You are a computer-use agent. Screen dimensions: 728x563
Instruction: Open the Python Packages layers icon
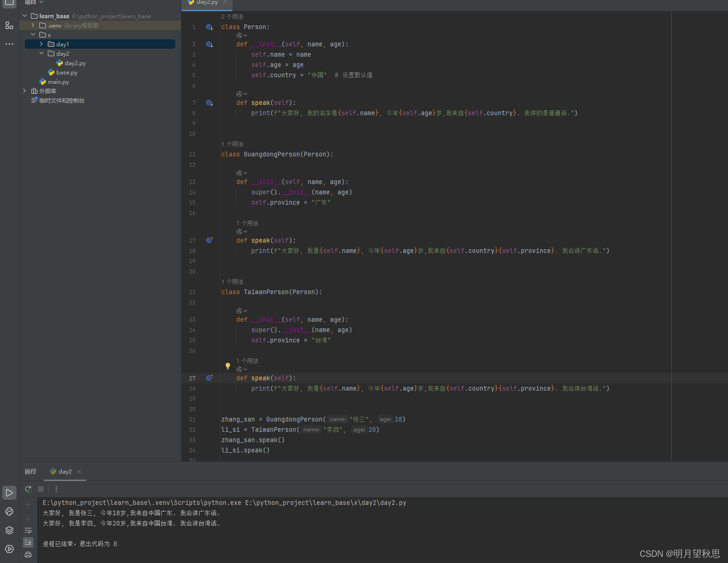click(x=9, y=530)
